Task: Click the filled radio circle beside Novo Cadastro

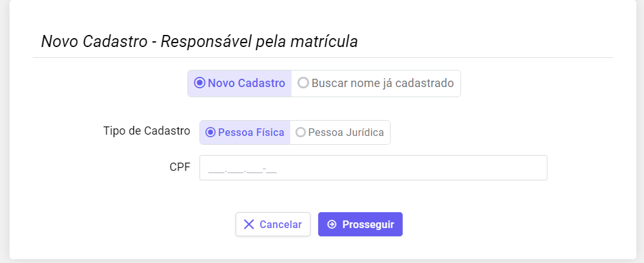Action: (199, 83)
